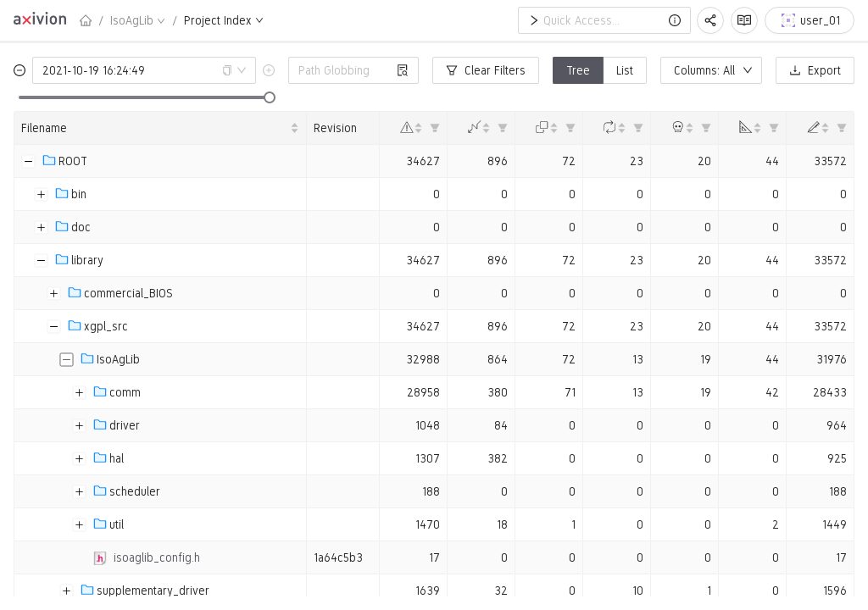The width and height of the screenshot is (868, 610).
Task: Click the axivion logo
Action: (x=40, y=19)
